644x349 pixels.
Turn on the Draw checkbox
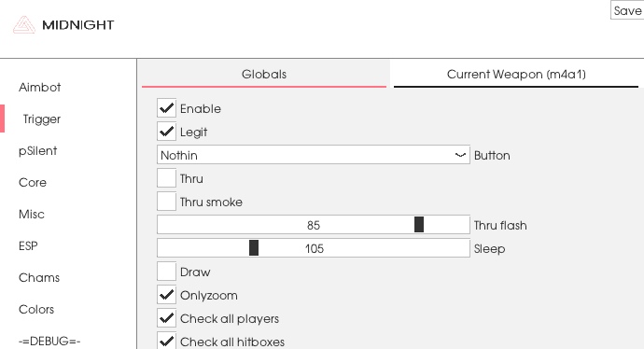coord(166,272)
